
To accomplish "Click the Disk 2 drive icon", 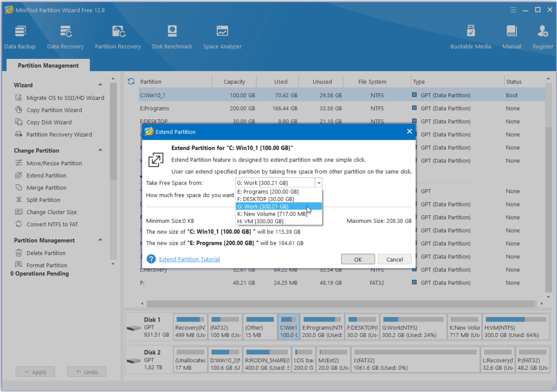I will click(x=134, y=360).
